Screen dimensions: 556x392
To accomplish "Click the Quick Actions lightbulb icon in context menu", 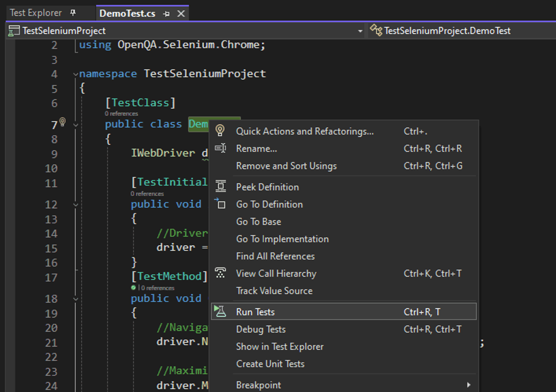I will (x=220, y=130).
